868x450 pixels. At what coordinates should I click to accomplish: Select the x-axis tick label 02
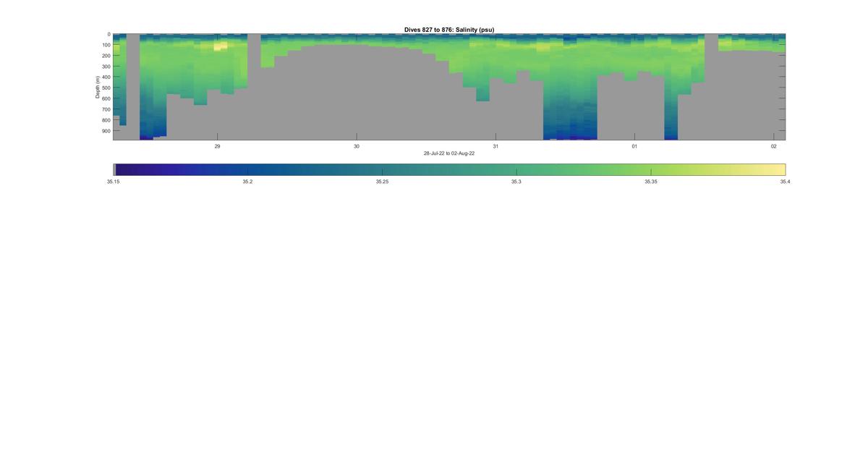pyautogui.click(x=774, y=146)
